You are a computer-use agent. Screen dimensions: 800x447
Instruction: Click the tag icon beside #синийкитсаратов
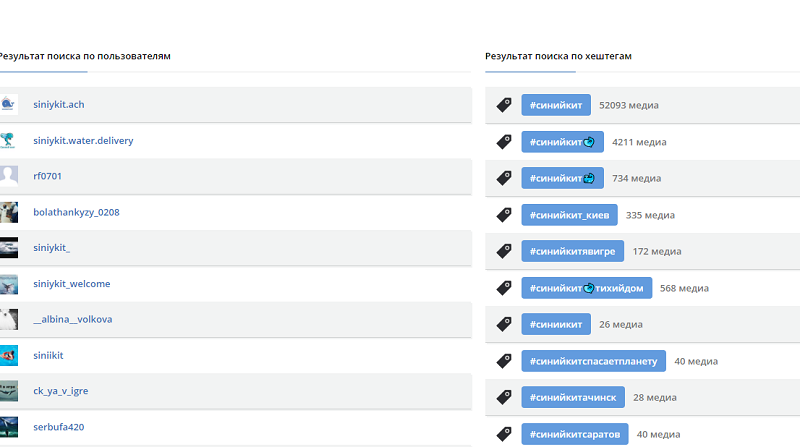tap(504, 434)
